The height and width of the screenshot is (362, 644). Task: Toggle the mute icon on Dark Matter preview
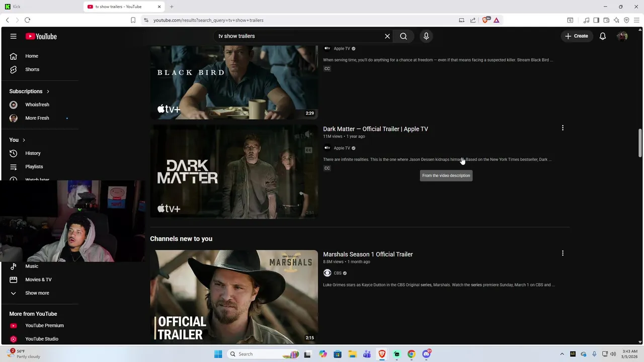[308, 134]
